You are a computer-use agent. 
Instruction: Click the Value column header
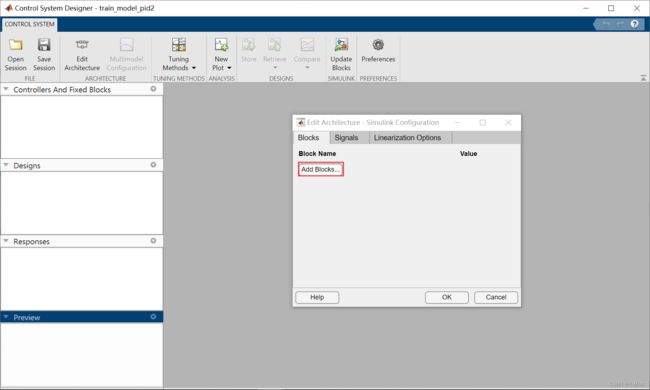click(468, 153)
